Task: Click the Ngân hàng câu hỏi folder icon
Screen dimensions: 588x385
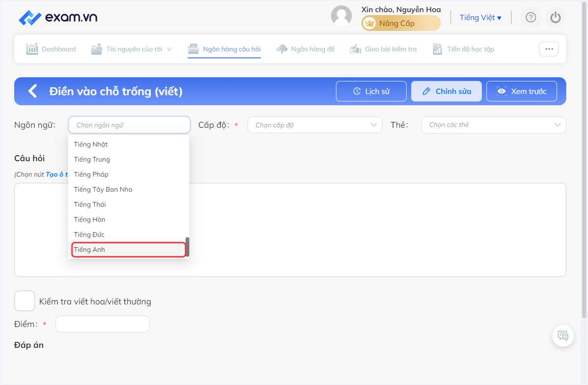Action: (x=194, y=49)
